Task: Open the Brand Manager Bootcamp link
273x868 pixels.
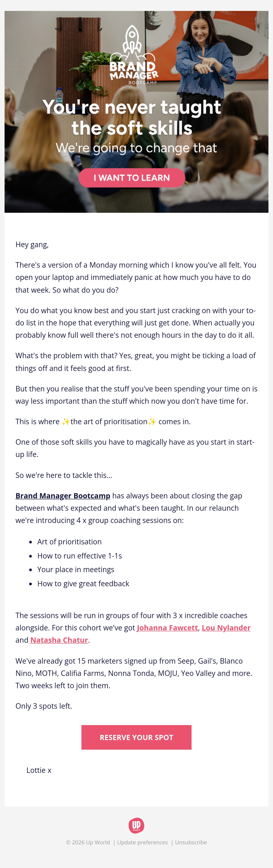Action: [x=63, y=496]
